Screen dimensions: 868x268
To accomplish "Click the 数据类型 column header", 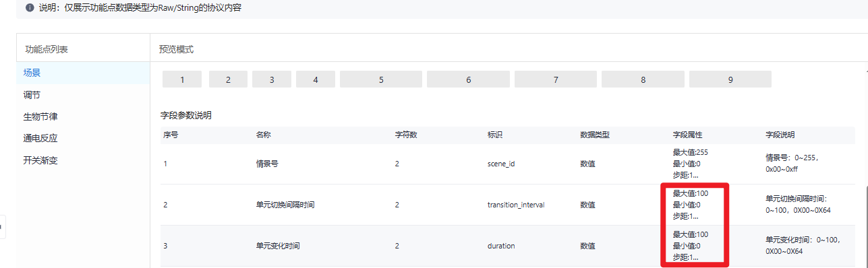I will [x=595, y=135].
